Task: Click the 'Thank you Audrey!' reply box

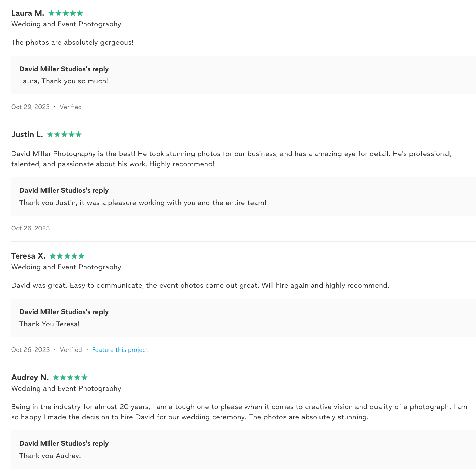Action: click(x=50, y=456)
